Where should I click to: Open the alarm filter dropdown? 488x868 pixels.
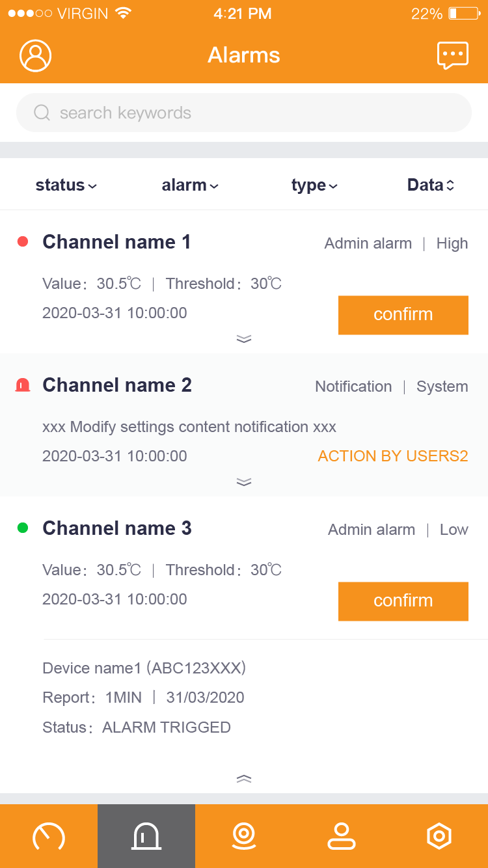[x=190, y=185]
